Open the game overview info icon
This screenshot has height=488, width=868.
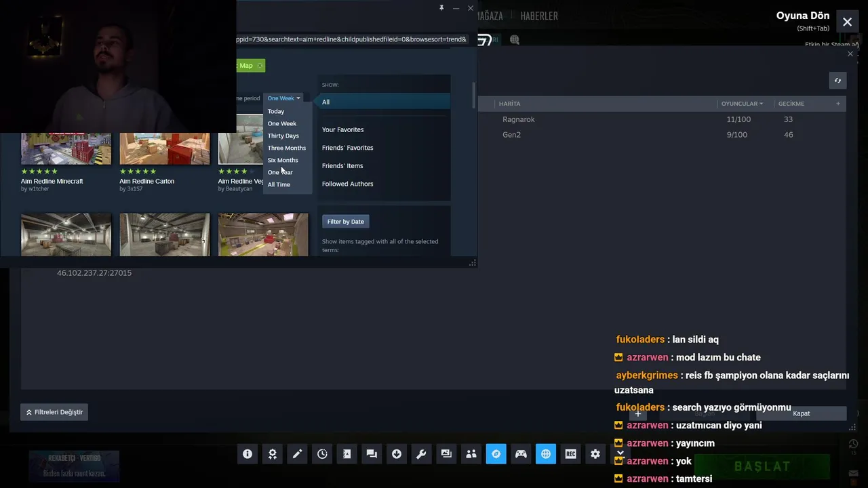pos(248,454)
